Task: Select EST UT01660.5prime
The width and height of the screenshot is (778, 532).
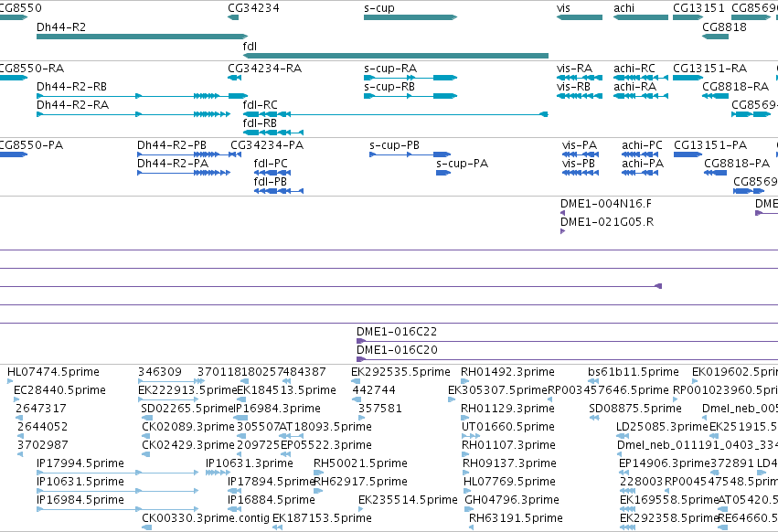Action: (x=508, y=427)
